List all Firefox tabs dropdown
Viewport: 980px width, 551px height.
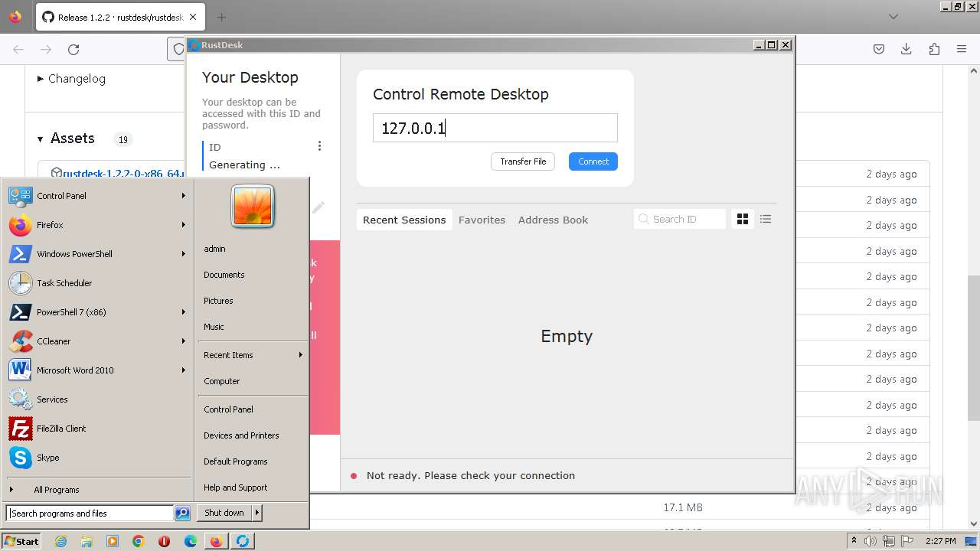pyautogui.click(x=893, y=17)
